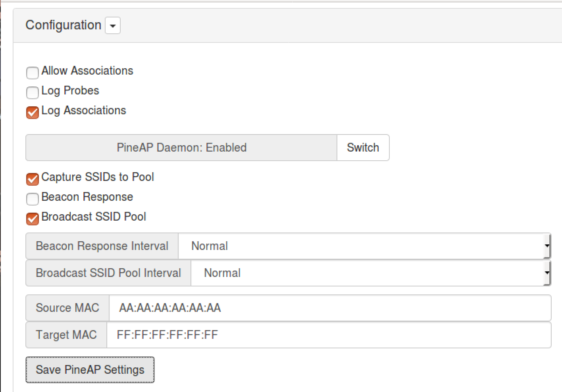562x392 pixels.
Task: Tick the Log Probes checkbox
Action: pyautogui.click(x=32, y=92)
